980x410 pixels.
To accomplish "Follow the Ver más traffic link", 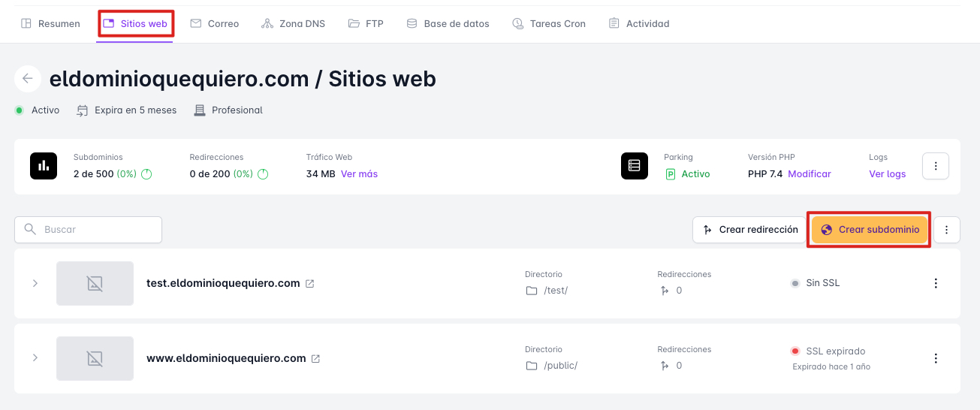I will [x=359, y=174].
